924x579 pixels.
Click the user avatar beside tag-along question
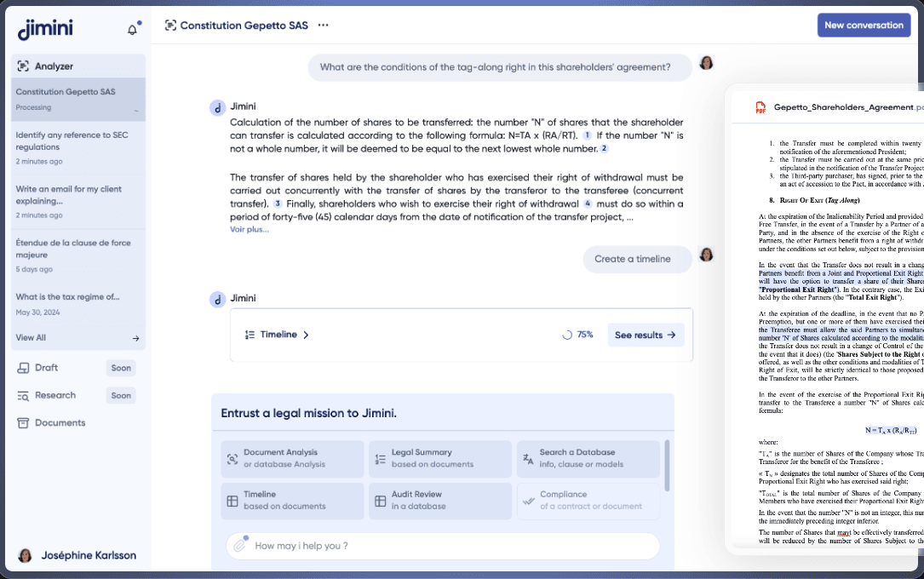point(706,62)
